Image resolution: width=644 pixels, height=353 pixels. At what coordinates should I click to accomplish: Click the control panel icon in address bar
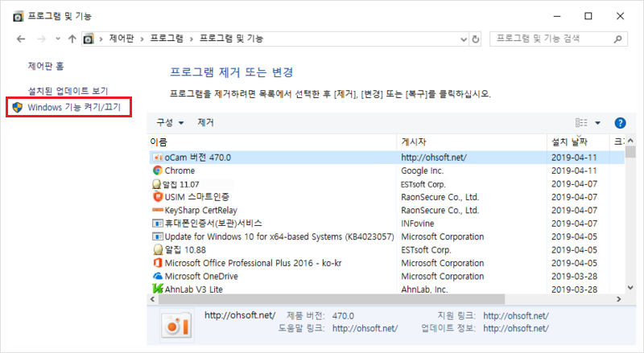(x=89, y=39)
